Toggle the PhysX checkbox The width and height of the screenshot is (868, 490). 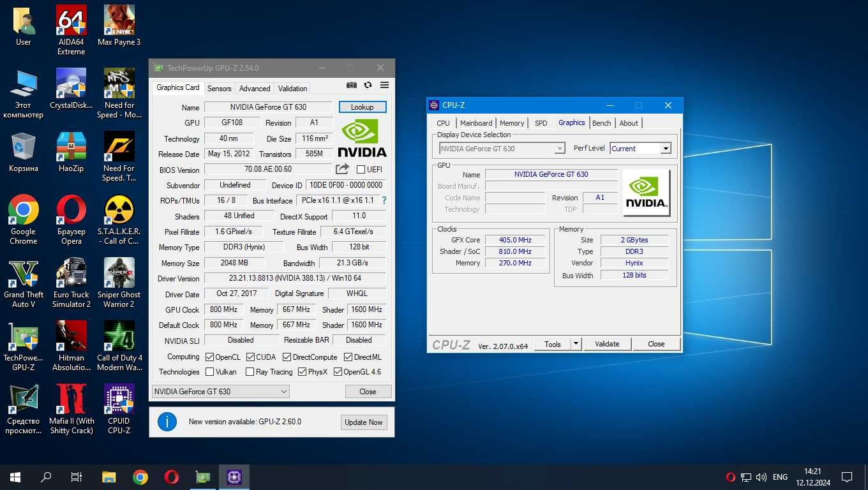point(302,371)
